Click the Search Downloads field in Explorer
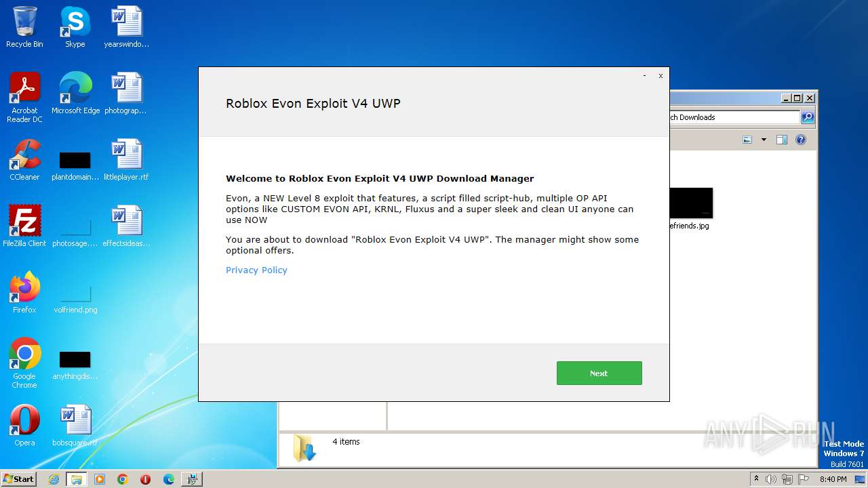Screen dimensions: 868x488 (x=734, y=117)
